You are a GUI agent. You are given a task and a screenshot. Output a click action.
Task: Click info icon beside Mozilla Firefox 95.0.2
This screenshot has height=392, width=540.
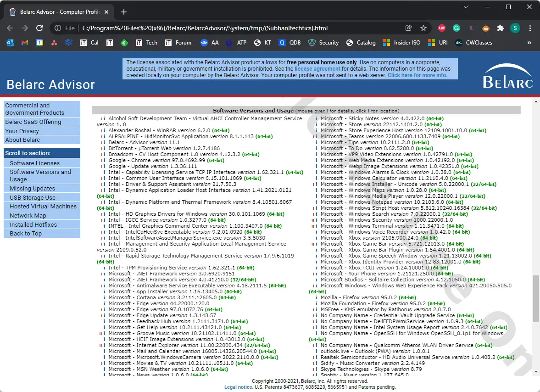coord(317,297)
